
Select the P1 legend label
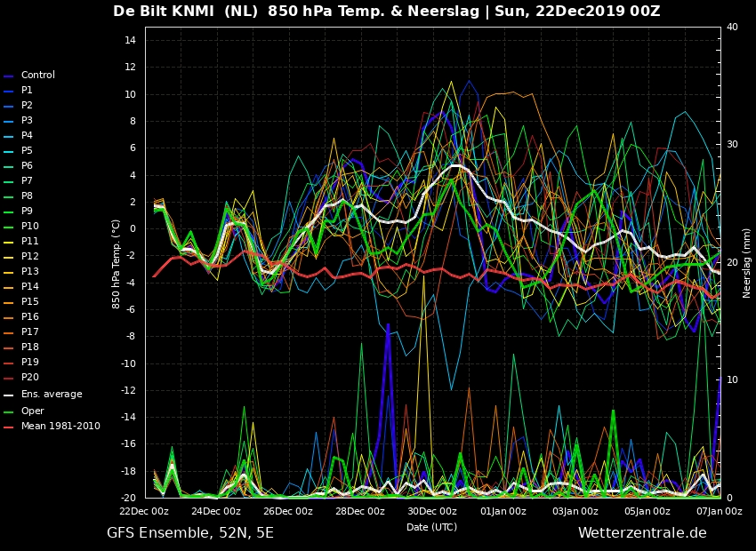tap(27, 90)
